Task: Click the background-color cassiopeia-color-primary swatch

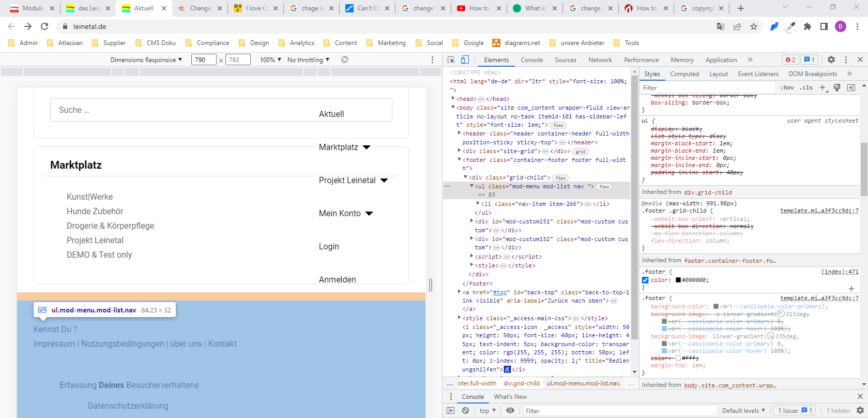Action: tap(716, 306)
